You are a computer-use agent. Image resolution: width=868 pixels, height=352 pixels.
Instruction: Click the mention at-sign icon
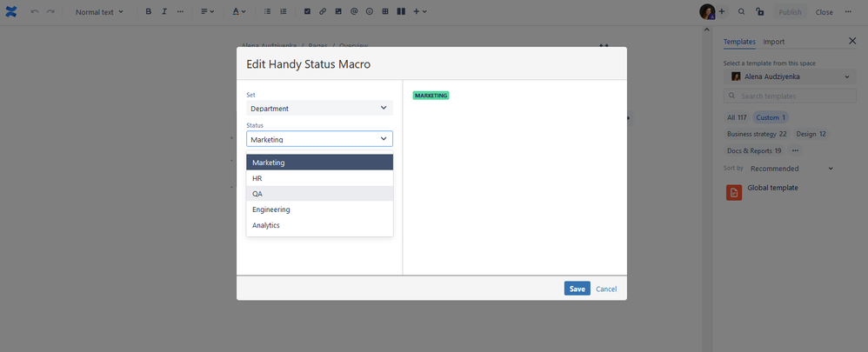coord(354,11)
